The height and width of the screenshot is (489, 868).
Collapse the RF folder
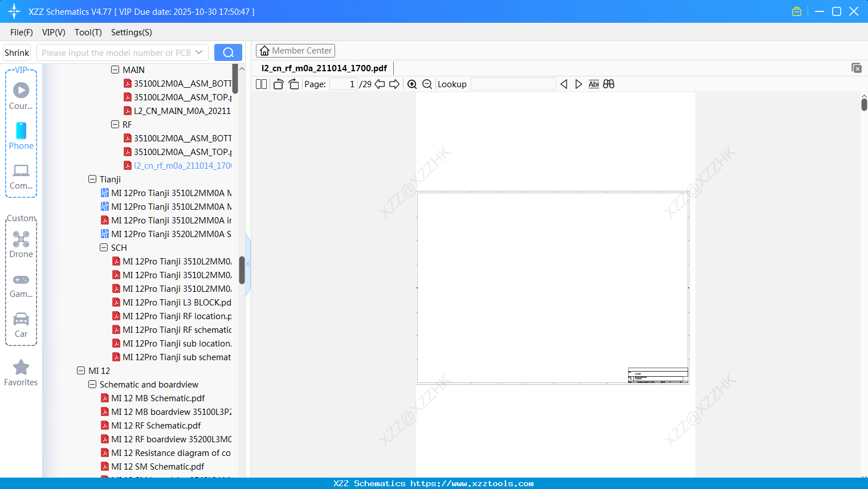coord(115,124)
